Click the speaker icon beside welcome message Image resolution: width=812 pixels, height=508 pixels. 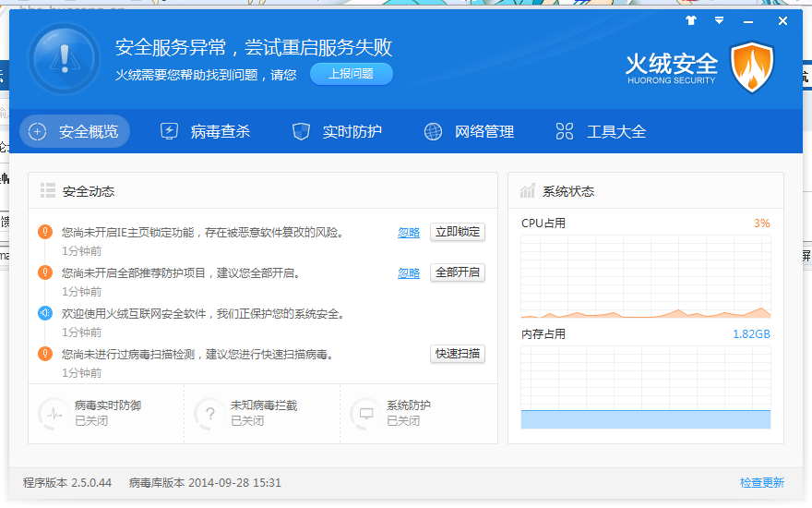coord(44,314)
